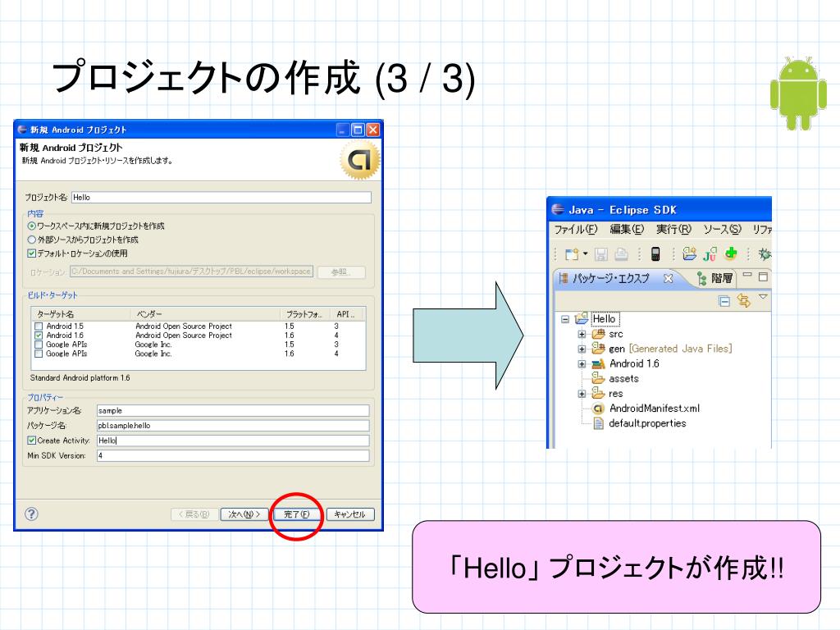Screen dimensions: 840x630
Task: Click the Debug bug icon in toolbar
Action: [765, 254]
